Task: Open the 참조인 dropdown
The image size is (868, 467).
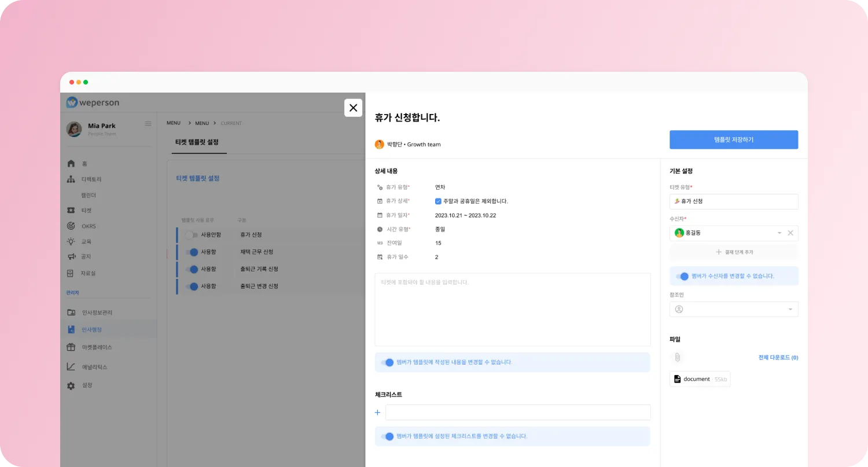Action: 734,309
